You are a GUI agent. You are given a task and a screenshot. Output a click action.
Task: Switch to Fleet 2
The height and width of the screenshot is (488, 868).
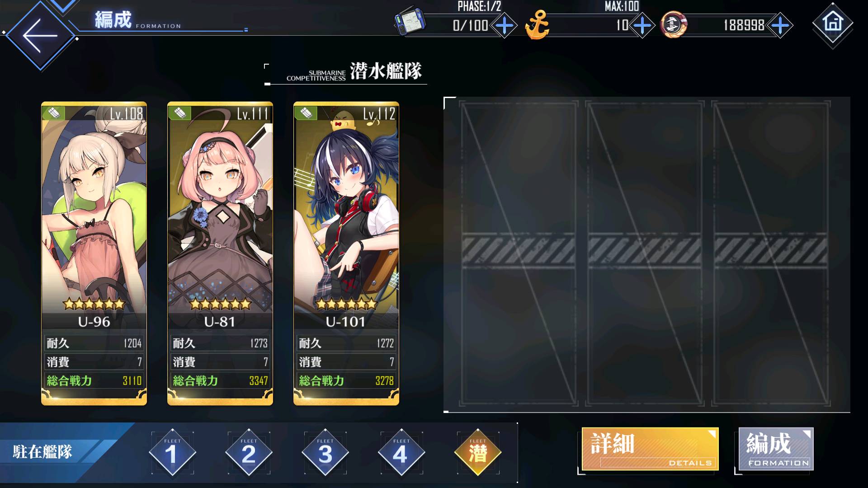[249, 452]
